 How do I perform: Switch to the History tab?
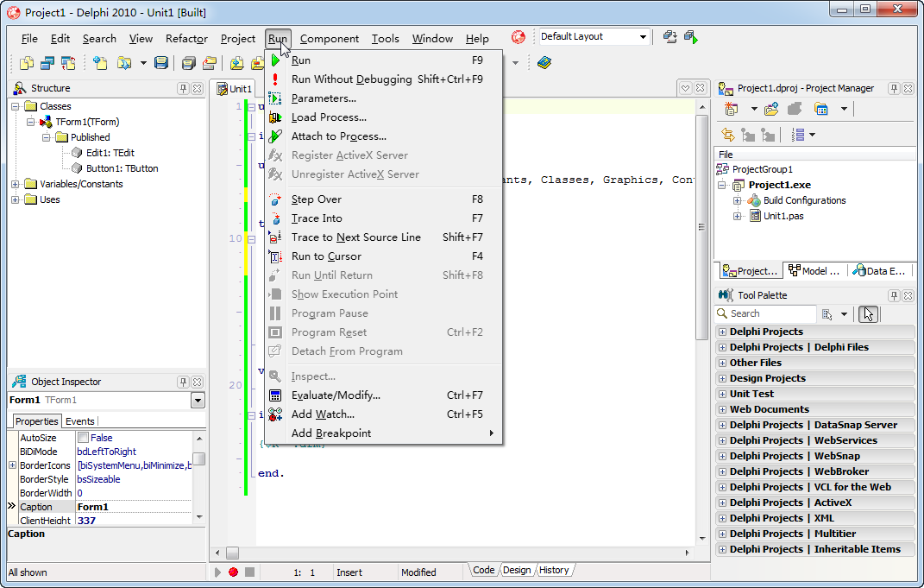pos(554,571)
